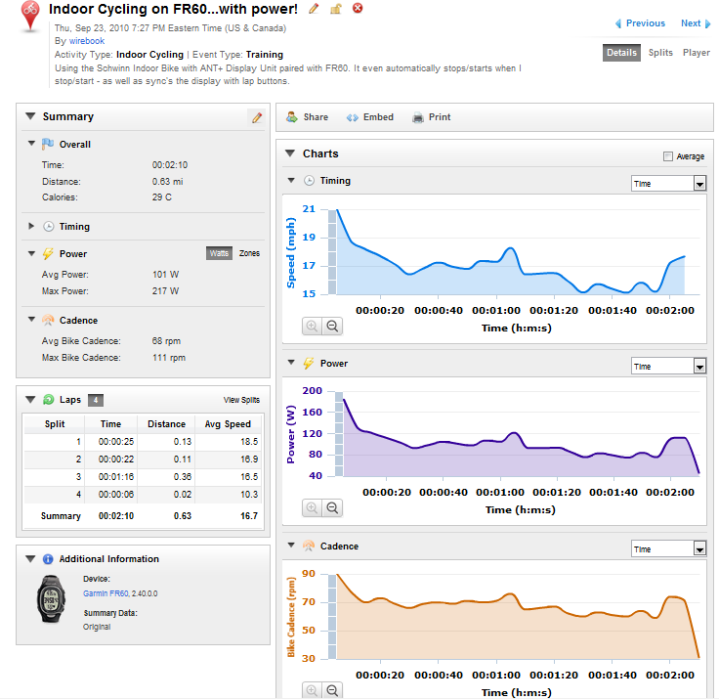Click the Summary panel edit pencil icon

[x=257, y=117]
